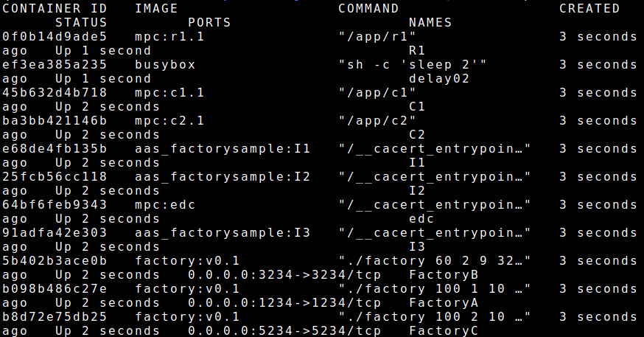Click the "/app/r1" command text

377,36
